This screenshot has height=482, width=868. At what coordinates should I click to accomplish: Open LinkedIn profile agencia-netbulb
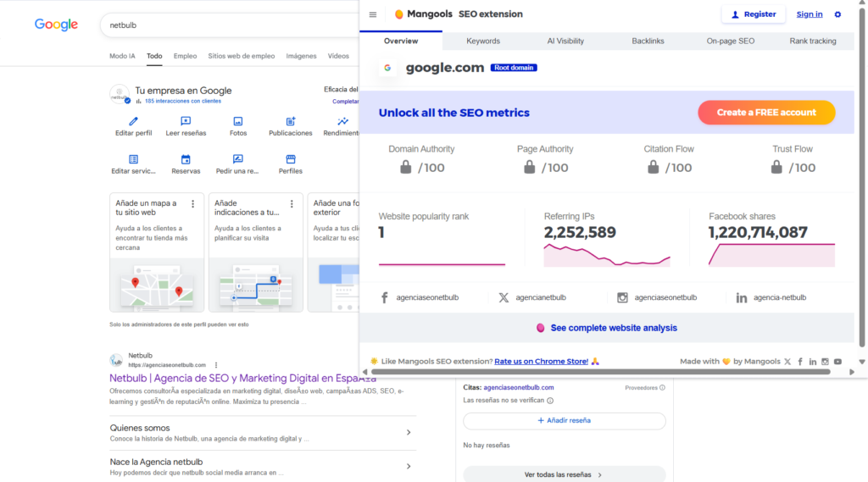(771, 297)
